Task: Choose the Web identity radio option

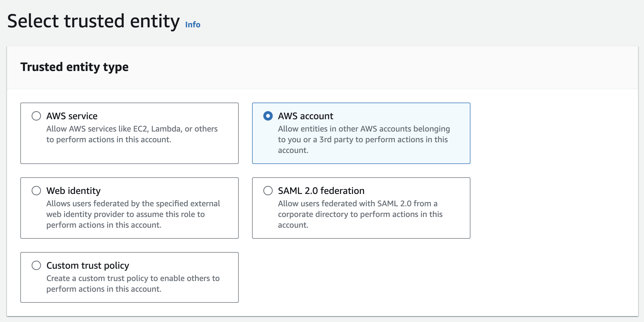Action: click(36, 191)
